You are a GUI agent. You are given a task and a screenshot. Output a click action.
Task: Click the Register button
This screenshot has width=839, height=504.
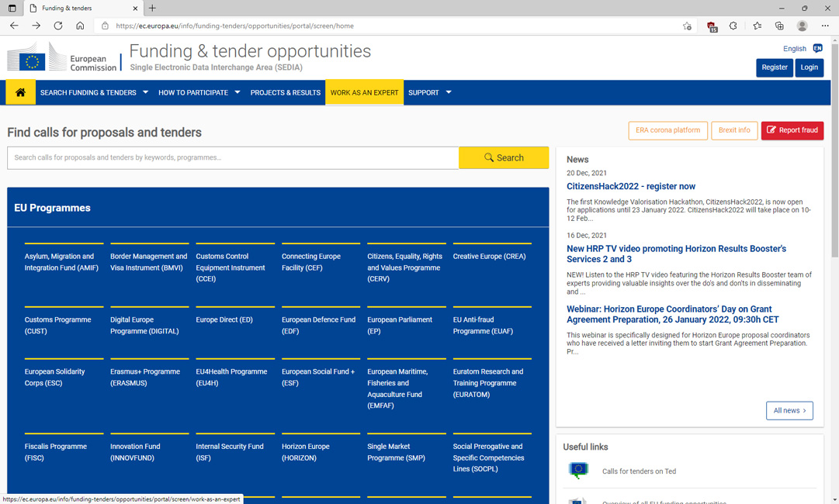pyautogui.click(x=775, y=67)
